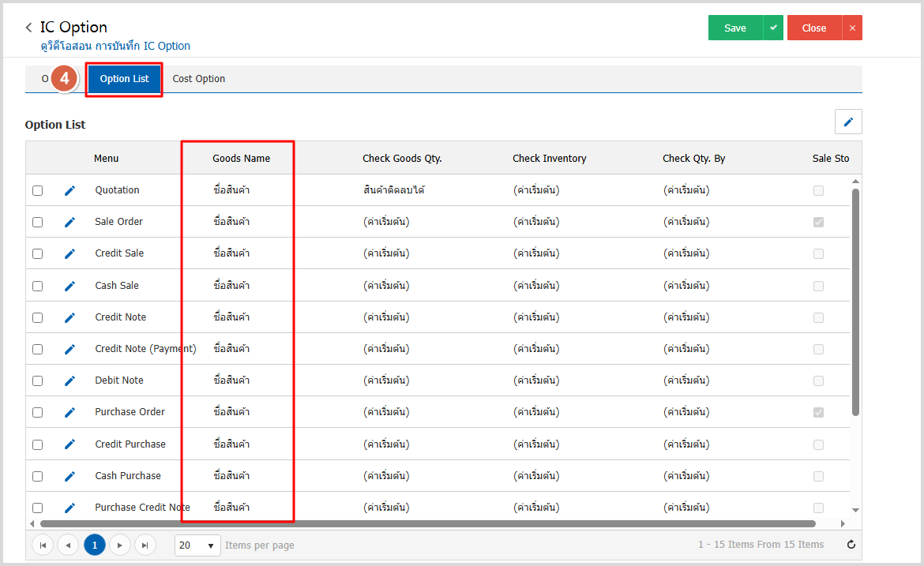Click the green Save button
The width and height of the screenshot is (924, 566).
(x=735, y=28)
